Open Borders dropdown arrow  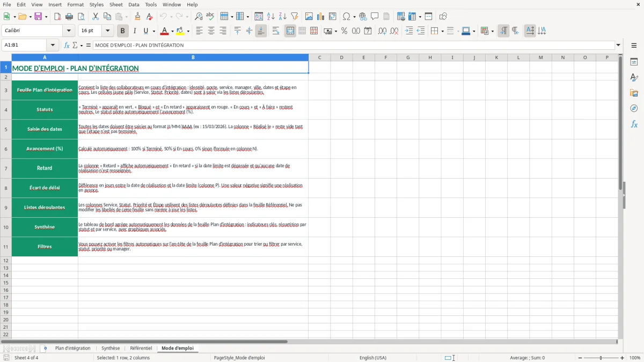(442, 31)
